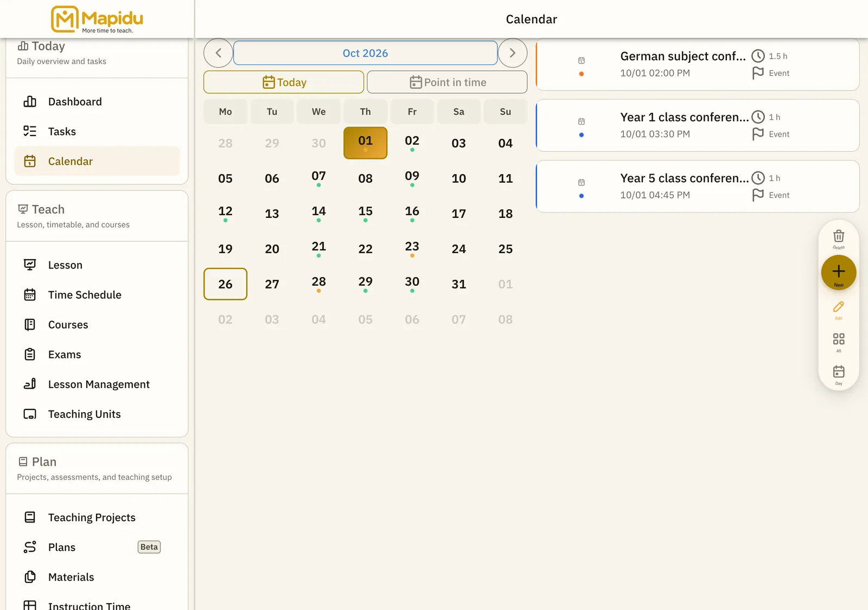
Task: Select day 31 in the calendar
Action: click(459, 284)
